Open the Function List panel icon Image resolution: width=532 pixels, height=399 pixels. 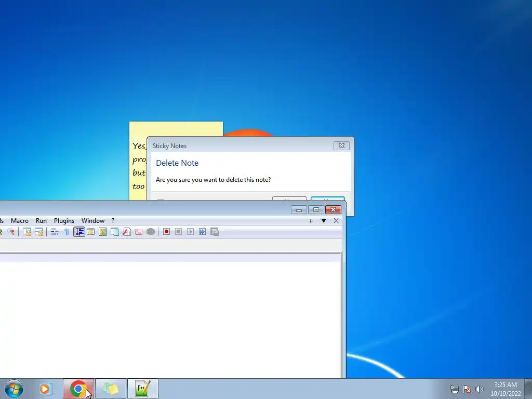tap(127, 232)
